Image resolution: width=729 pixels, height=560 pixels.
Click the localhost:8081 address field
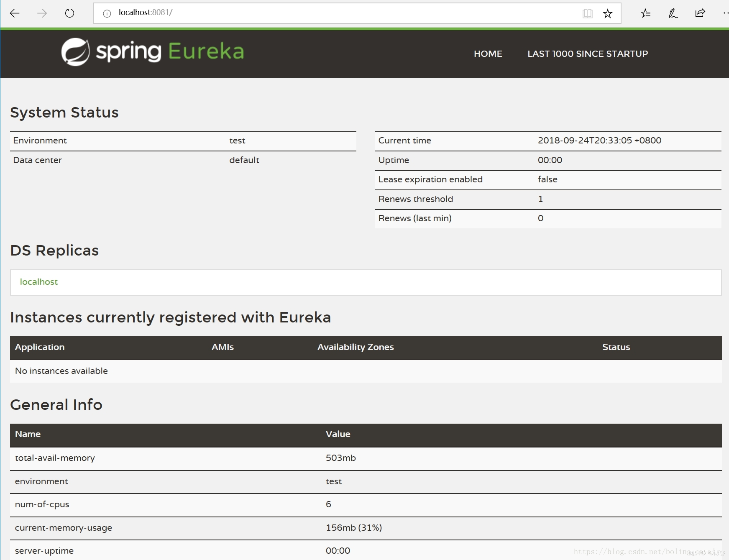tap(335, 13)
